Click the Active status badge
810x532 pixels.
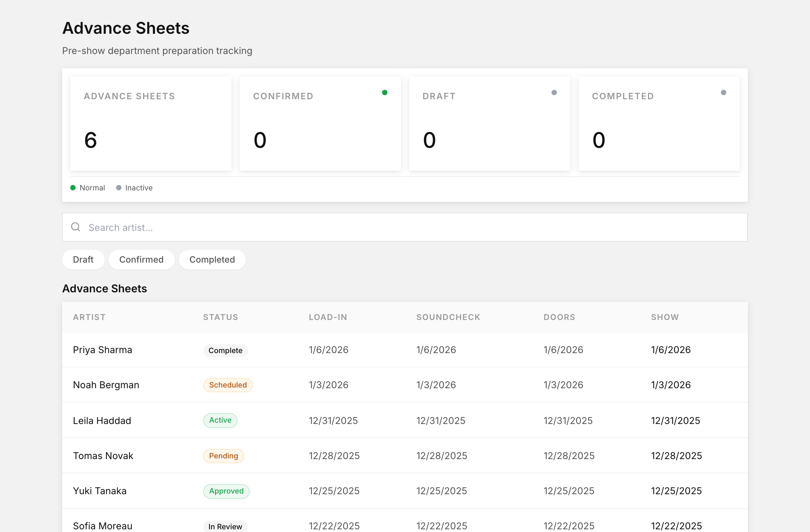coord(220,420)
